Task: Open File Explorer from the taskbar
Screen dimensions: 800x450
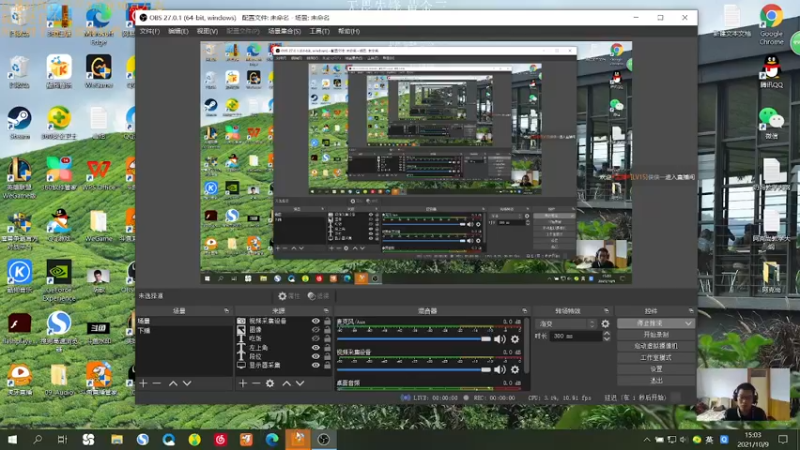Action: (x=117, y=439)
